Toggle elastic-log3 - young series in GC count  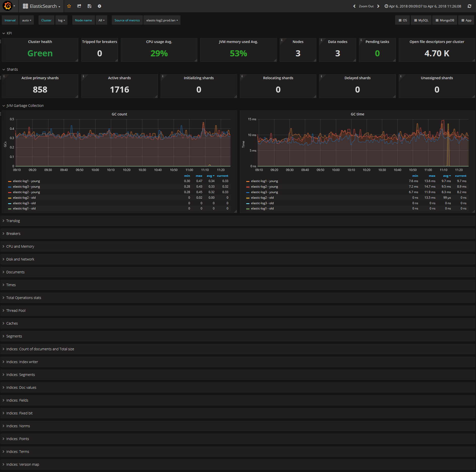pos(26,187)
